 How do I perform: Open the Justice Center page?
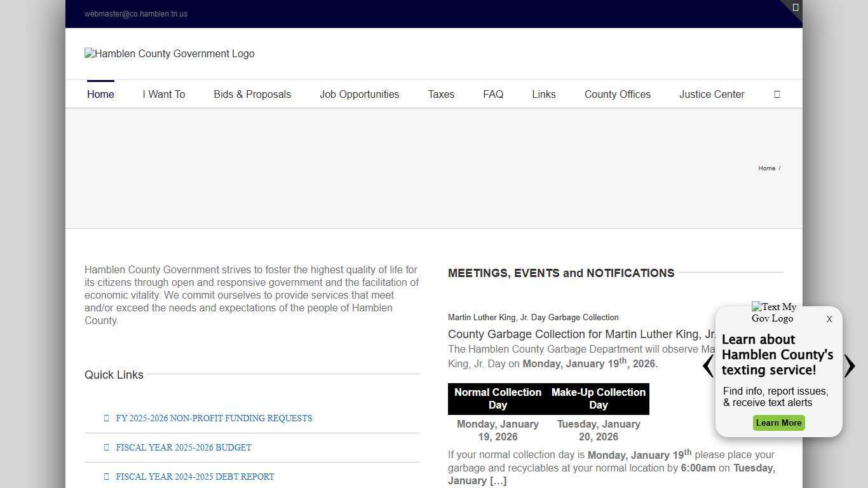pyautogui.click(x=712, y=94)
